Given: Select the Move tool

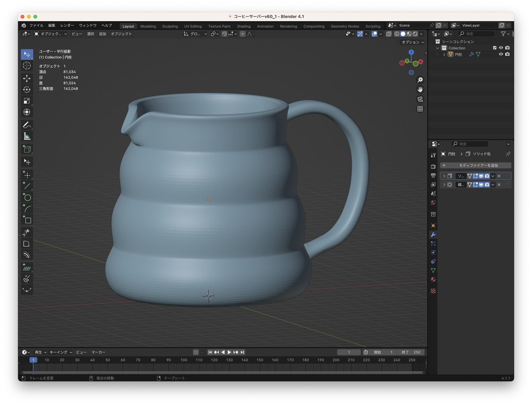Looking at the screenshot, I should 27,78.
